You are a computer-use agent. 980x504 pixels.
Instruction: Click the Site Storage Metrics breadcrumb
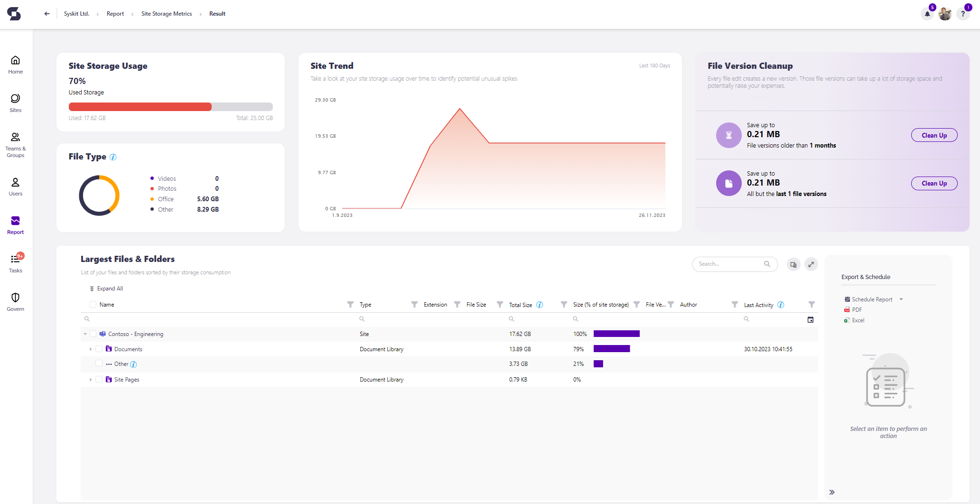[x=167, y=14]
